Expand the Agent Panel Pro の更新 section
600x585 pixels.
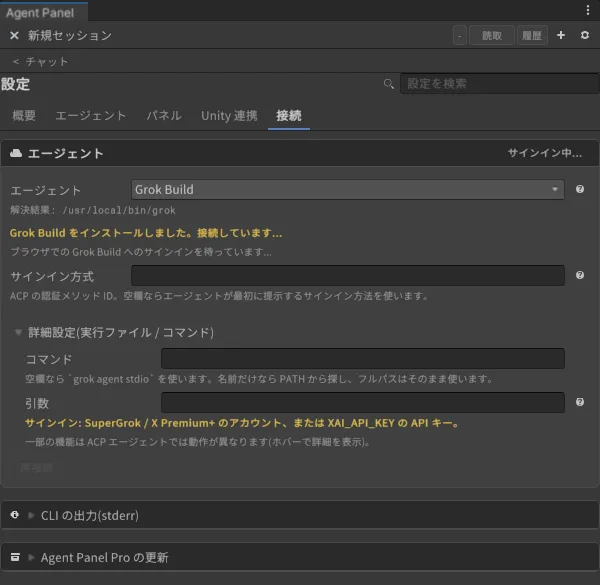(x=31, y=557)
